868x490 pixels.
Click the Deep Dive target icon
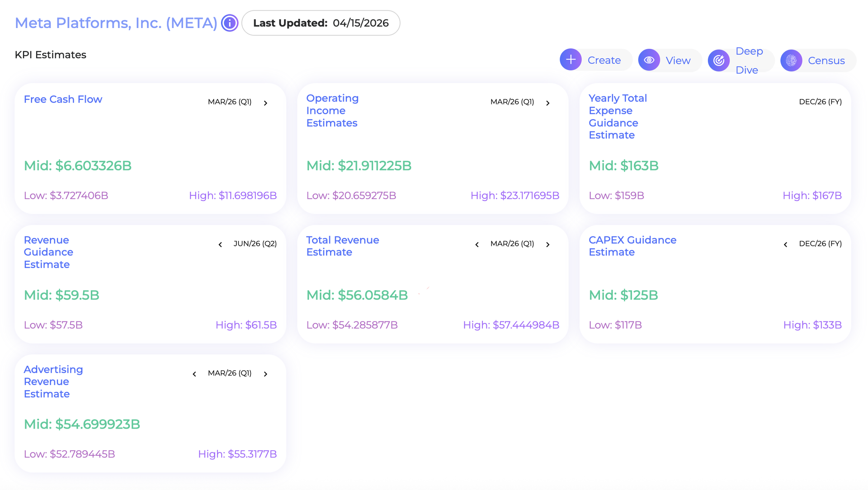pos(719,60)
